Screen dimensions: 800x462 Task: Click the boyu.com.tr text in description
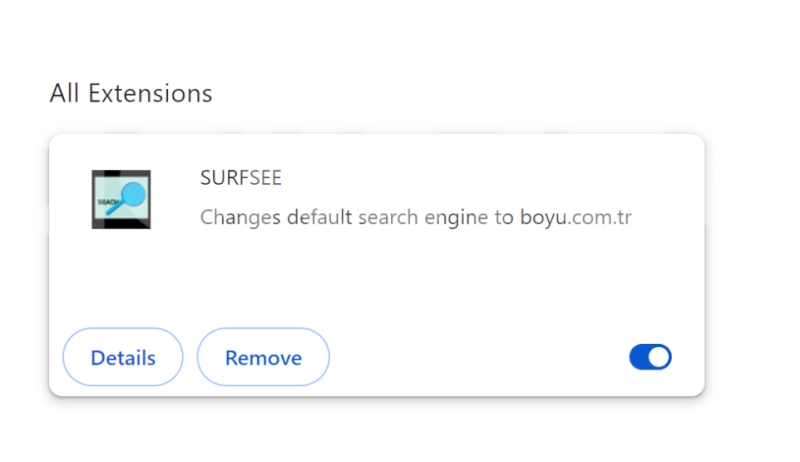pos(576,218)
